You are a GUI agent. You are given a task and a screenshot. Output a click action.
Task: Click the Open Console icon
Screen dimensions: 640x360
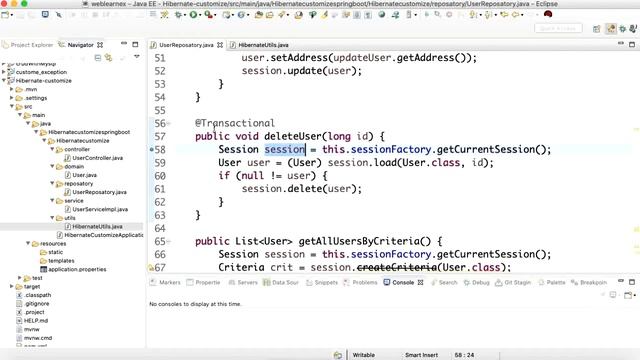click(x=628, y=295)
